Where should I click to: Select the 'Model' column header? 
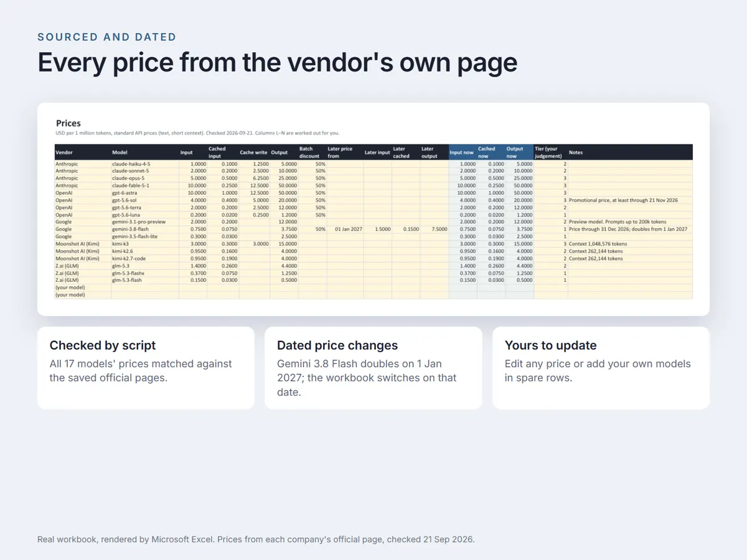(x=145, y=152)
